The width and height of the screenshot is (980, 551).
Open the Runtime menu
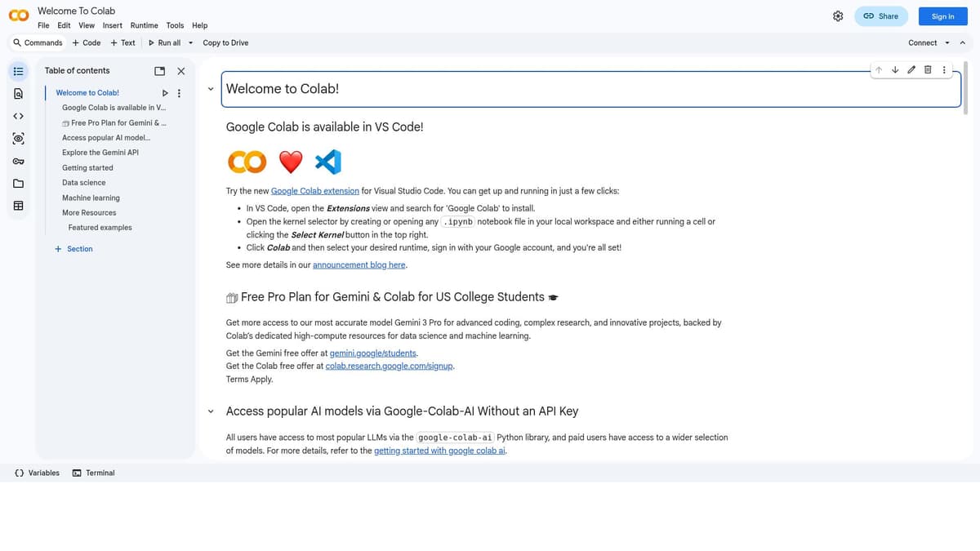click(x=144, y=25)
